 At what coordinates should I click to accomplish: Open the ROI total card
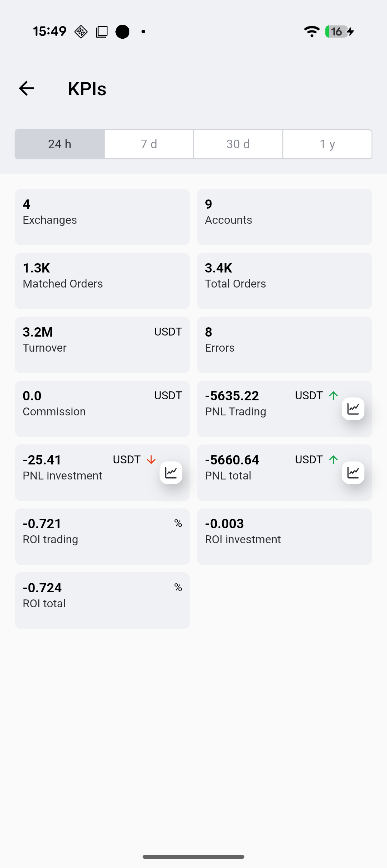102,601
